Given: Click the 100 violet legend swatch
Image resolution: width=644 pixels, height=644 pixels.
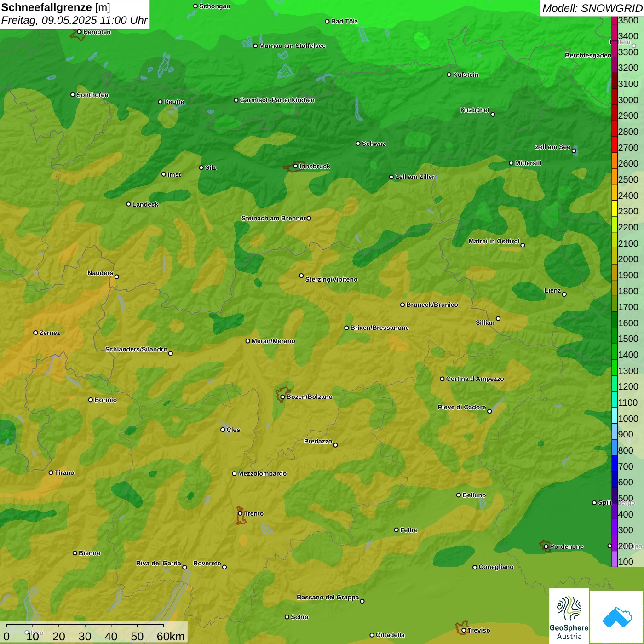Looking at the screenshot, I should coord(615,559).
